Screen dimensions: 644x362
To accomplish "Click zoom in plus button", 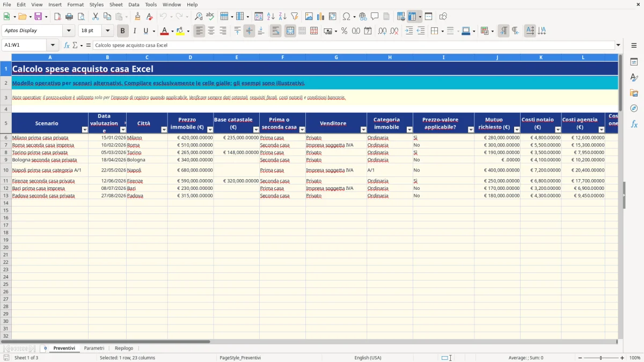I will point(623,358).
